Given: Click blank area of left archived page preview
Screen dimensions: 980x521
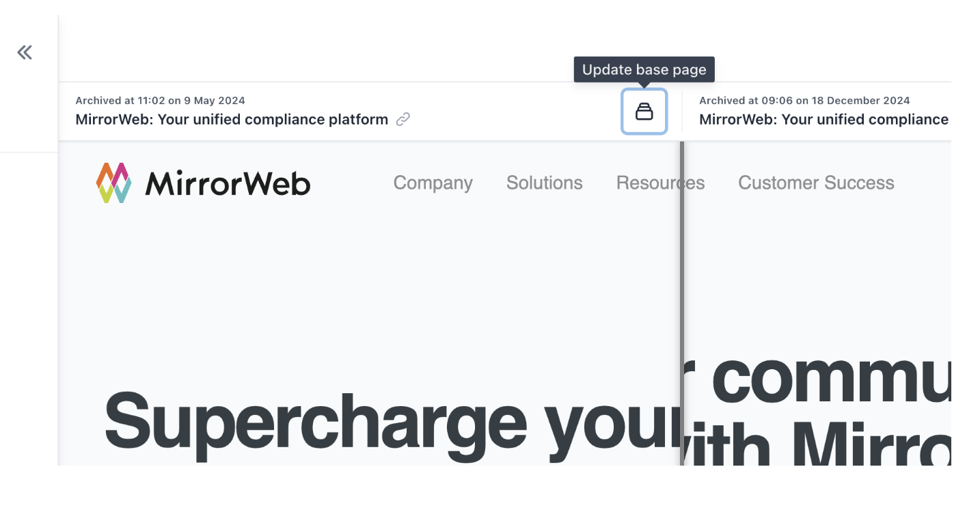Looking at the screenshot, I should pyautogui.click(x=369, y=294).
